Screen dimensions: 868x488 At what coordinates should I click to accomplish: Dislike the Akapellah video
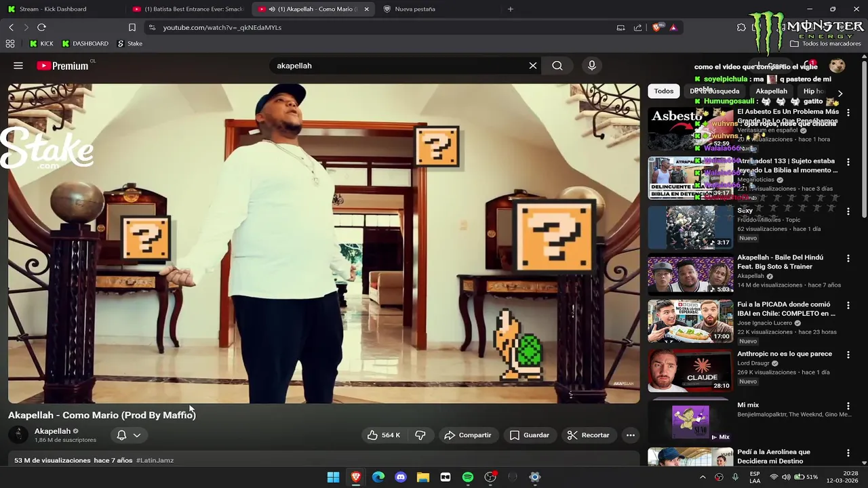tap(420, 435)
